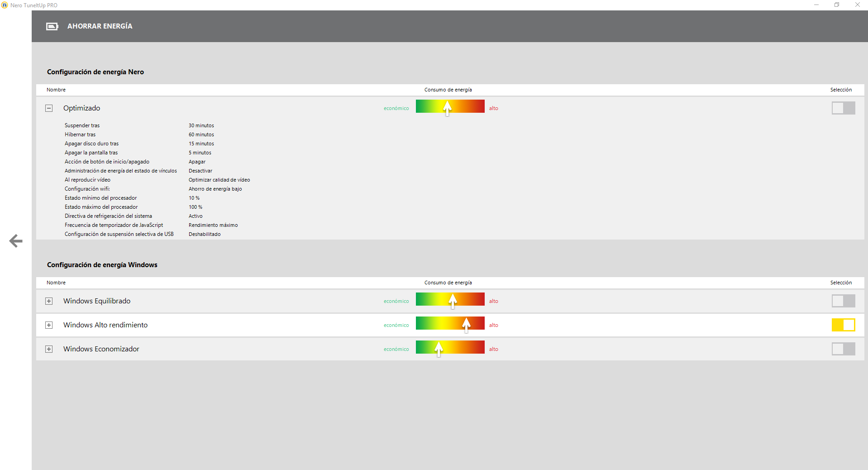Click the Nombre header in Windows section
The image size is (868, 470).
tap(56, 283)
